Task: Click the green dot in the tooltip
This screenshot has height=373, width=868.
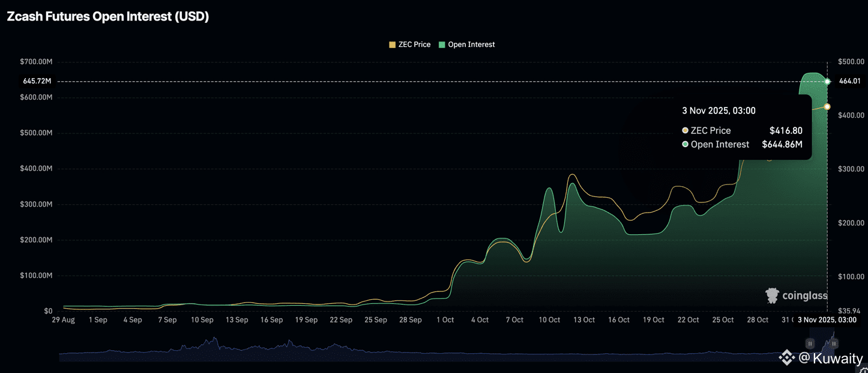Action: (x=686, y=144)
